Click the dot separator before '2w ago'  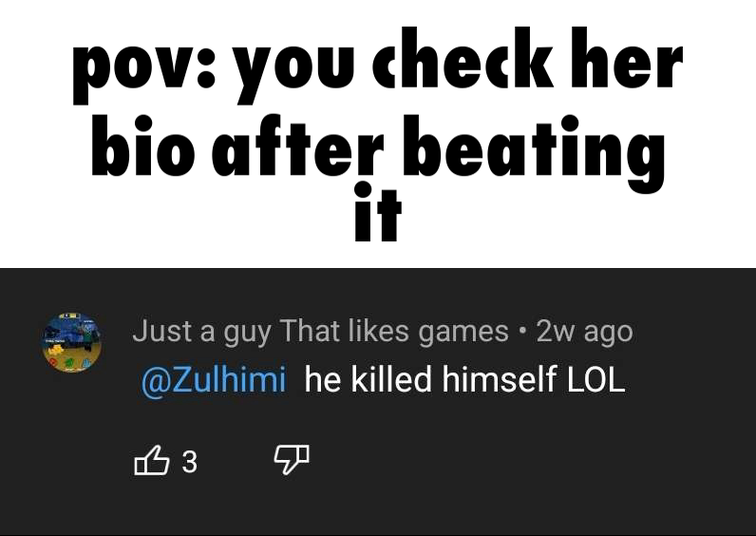522,332
